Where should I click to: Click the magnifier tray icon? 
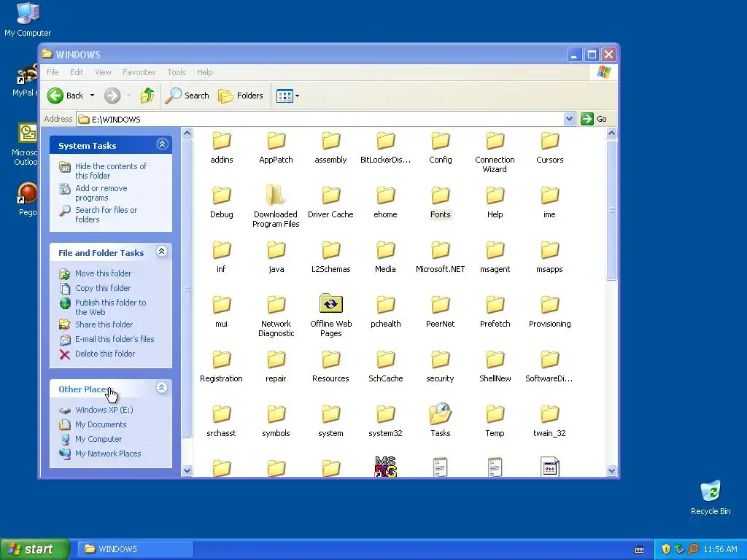(x=693, y=549)
